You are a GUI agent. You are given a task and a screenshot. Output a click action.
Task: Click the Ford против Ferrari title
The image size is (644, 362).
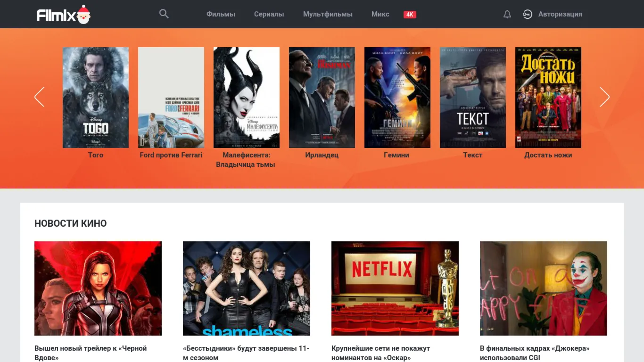[171, 155]
